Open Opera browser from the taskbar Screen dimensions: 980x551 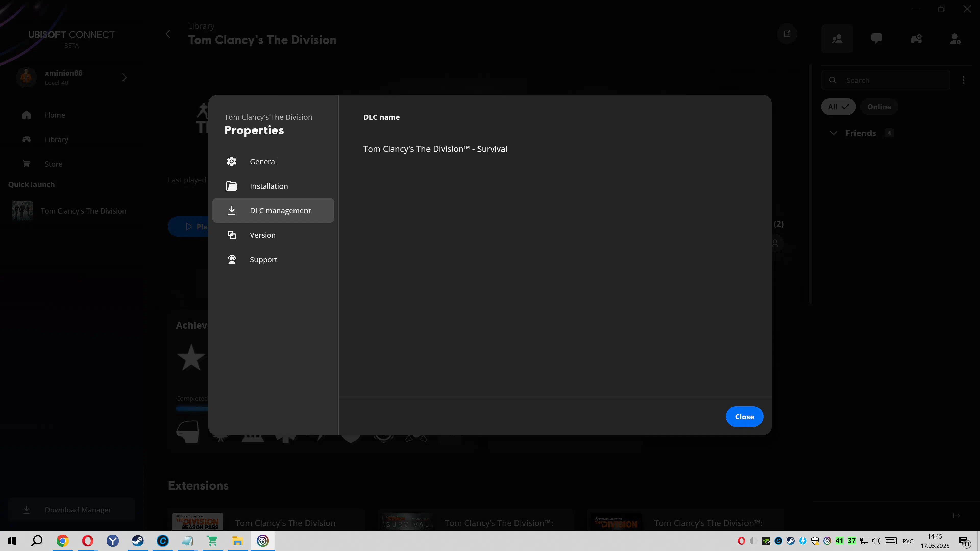[x=88, y=541]
